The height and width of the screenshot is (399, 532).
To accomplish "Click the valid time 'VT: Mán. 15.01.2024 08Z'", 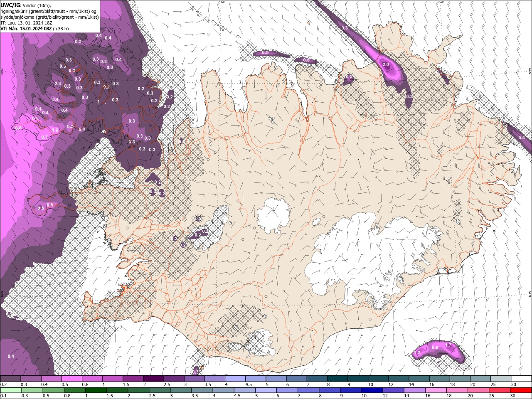I will click(x=26, y=29).
